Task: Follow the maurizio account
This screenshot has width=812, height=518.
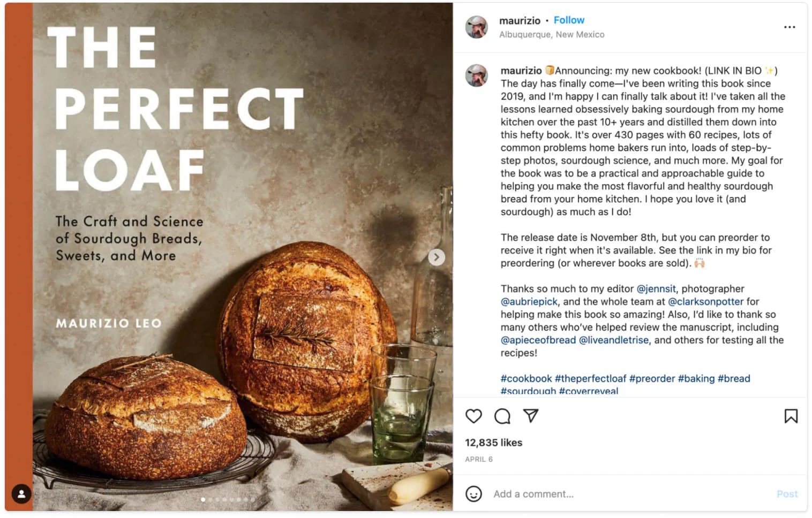Action: (569, 20)
